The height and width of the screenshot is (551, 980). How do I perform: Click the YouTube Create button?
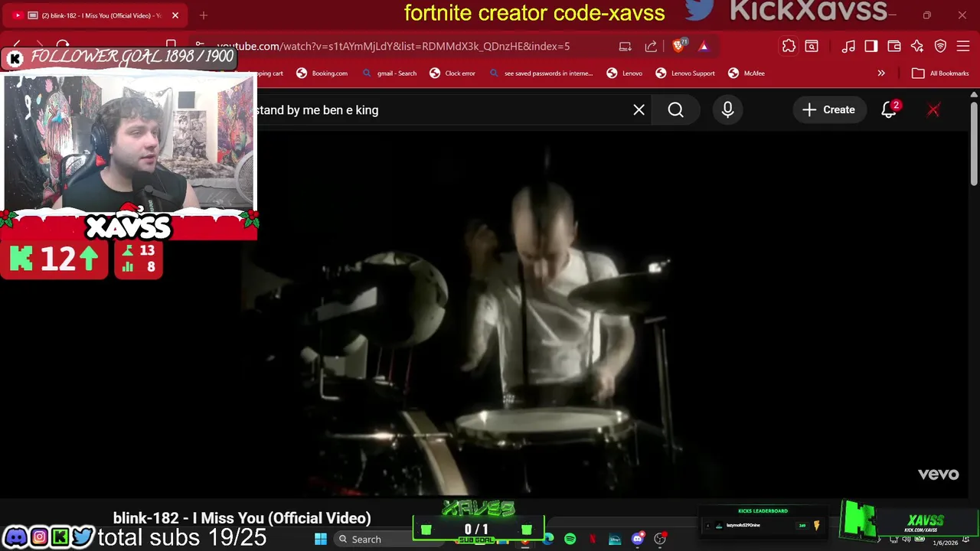829,109
